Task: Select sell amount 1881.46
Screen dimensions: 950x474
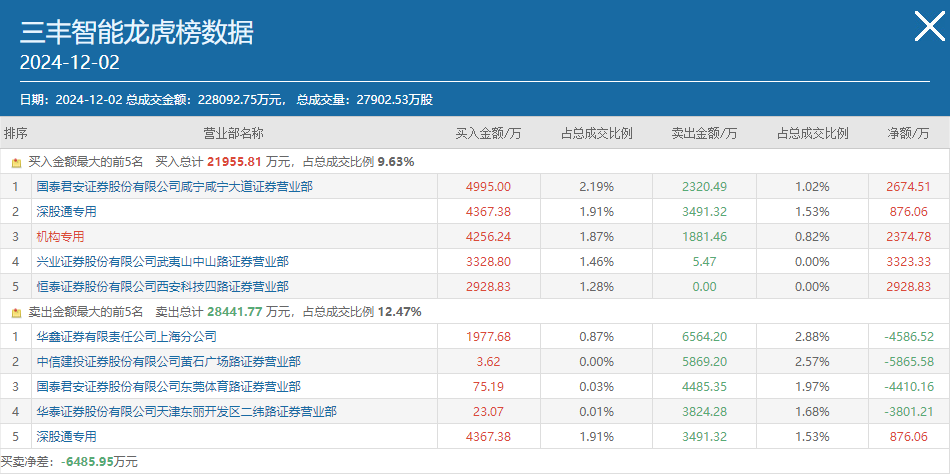Action: pos(704,236)
